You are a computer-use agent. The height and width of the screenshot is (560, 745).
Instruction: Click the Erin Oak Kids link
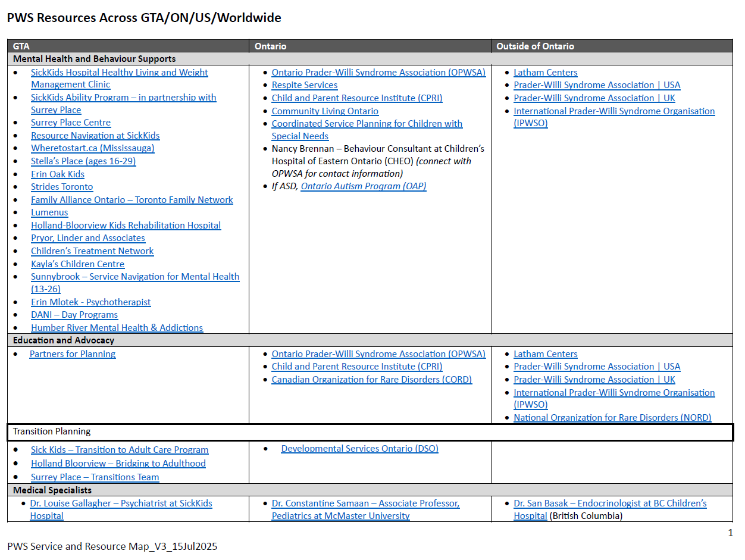click(x=58, y=174)
